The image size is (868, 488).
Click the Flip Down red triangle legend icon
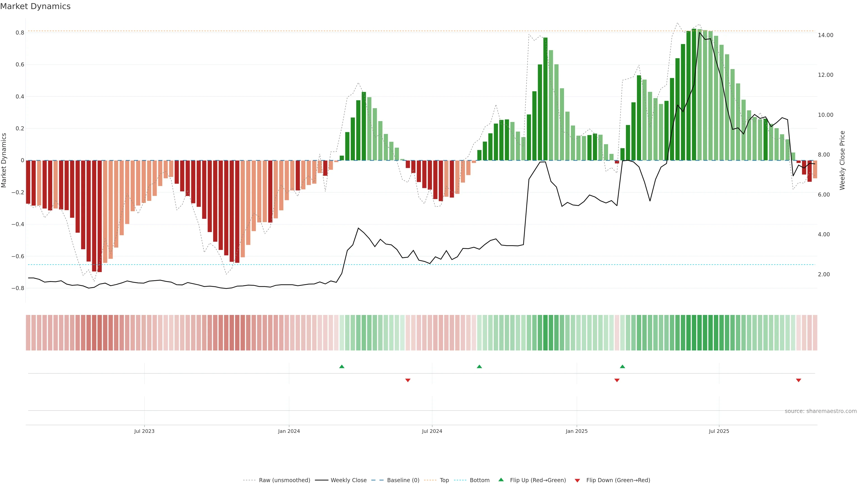click(x=577, y=480)
